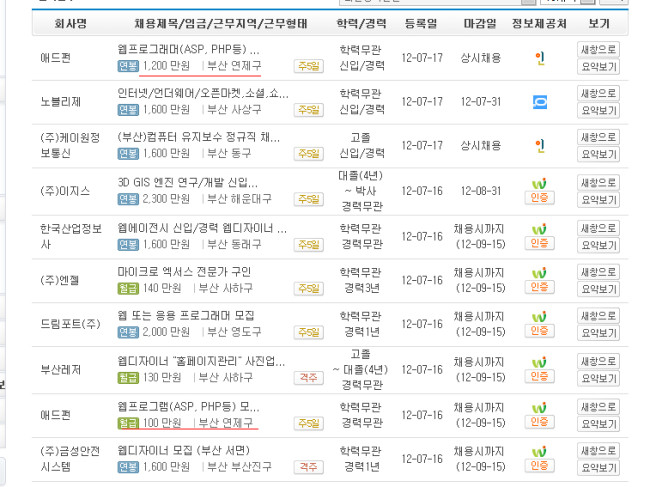650x487 pixels.
Task: Click 요약보기 for the 웹프로그램(ASP, PHP등) 모... listing
Action: pos(598,424)
